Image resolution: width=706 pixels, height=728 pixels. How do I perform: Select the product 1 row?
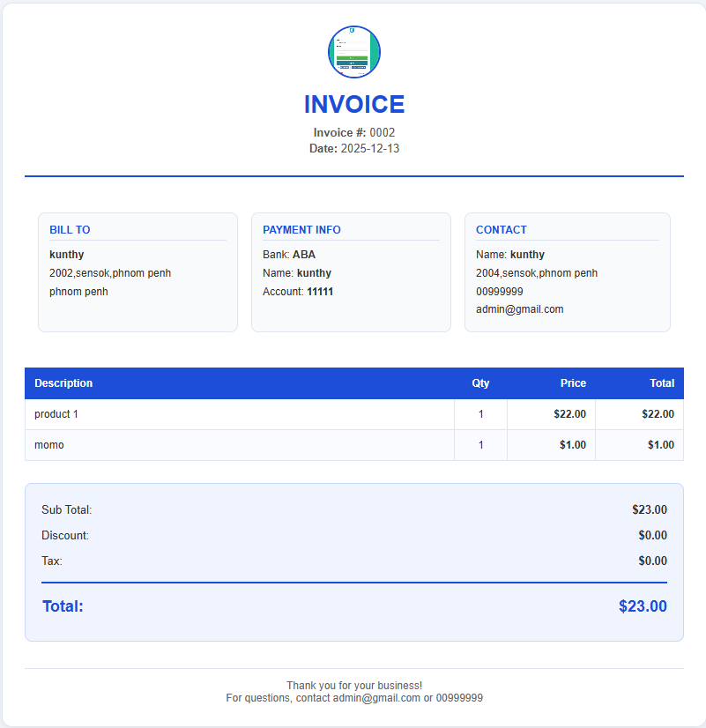(x=56, y=413)
